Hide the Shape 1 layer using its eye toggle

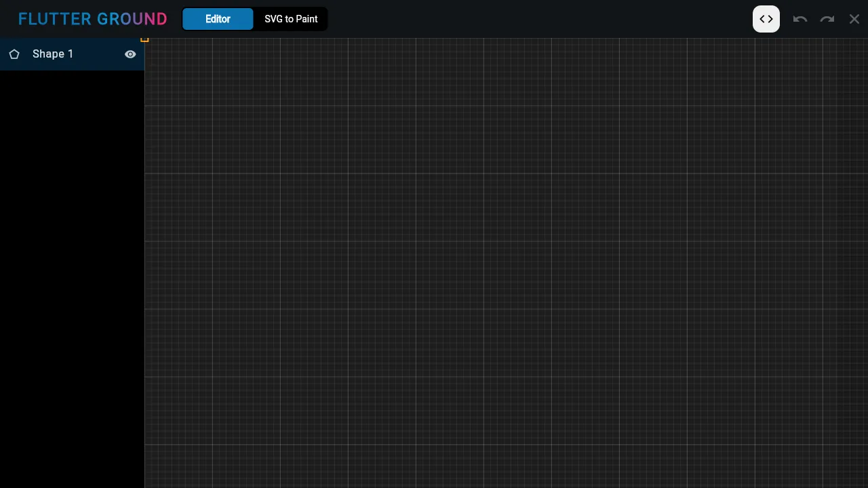pyautogui.click(x=130, y=54)
